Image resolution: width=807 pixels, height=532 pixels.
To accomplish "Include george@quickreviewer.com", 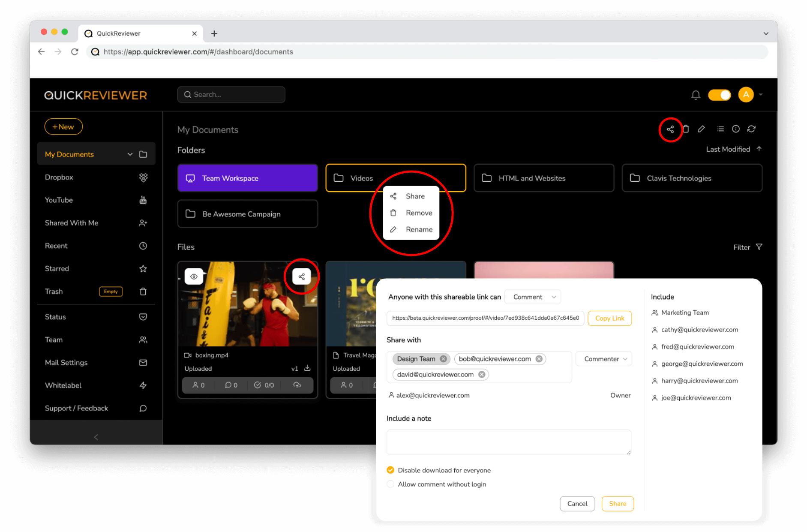I will click(697, 364).
